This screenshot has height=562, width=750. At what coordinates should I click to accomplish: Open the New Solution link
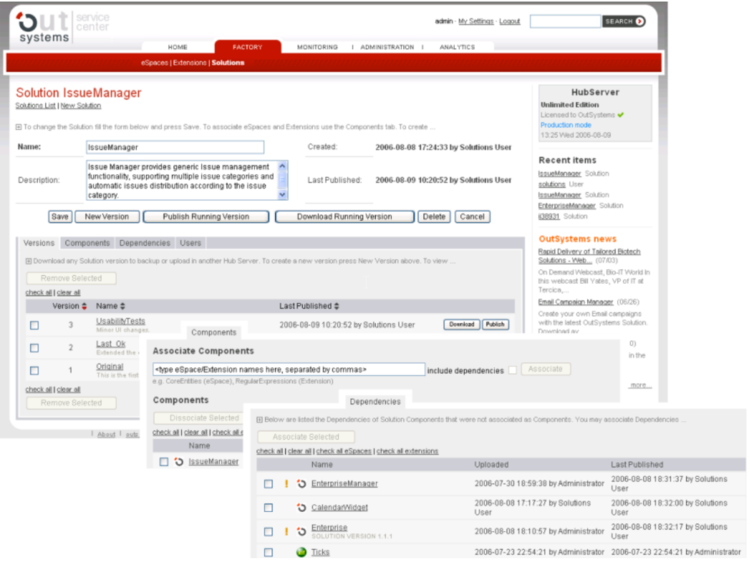81,106
